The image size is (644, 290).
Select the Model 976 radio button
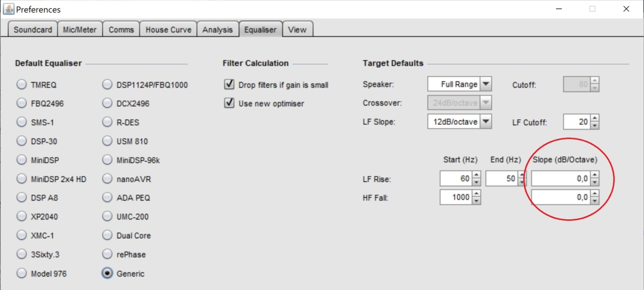pyautogui.click(x=21, y=273)
